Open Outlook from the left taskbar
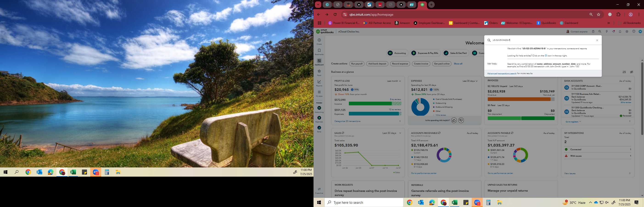Screen dimensions: 644x207 click(x=39, y=172)
